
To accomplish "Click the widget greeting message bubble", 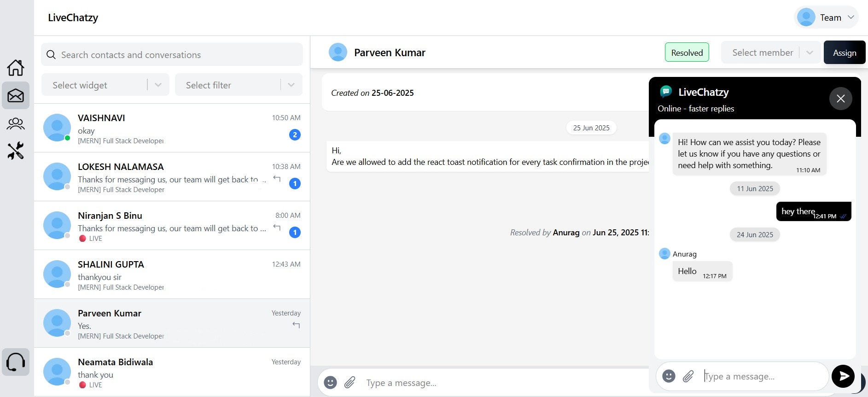I will click(x=749, y=154).
